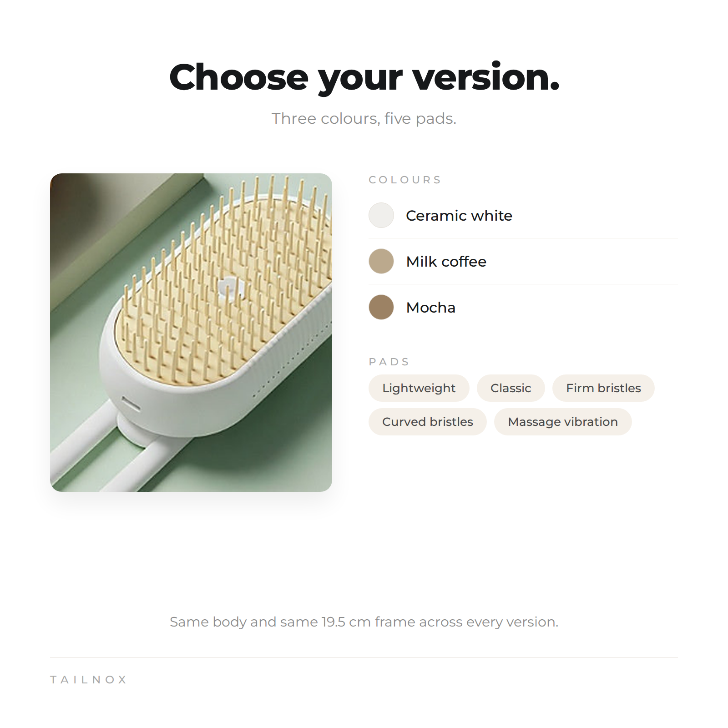This screenshot has height=728, width=728.
Task: Select the Ceramic white colour swatch
Action: [x=381, y=215]
